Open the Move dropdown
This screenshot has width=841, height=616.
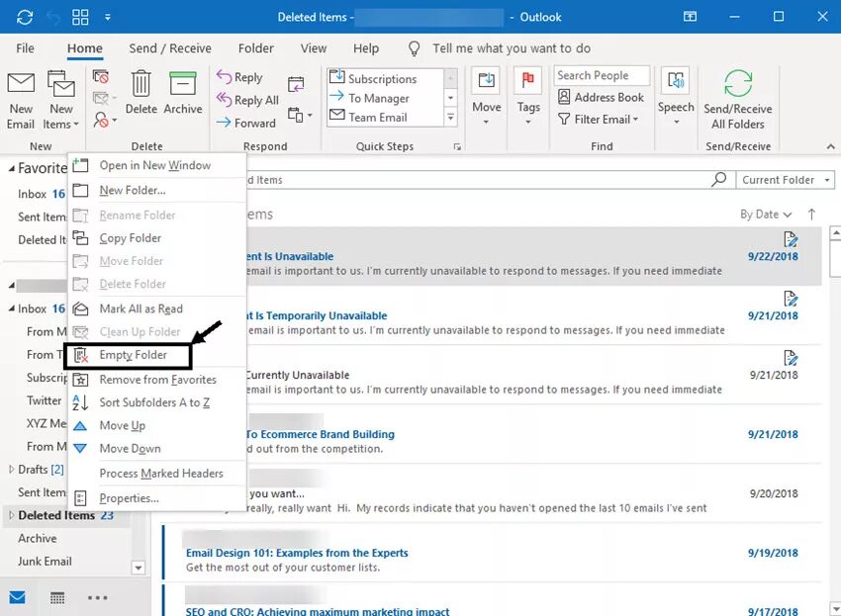click(x=487, y=97)
